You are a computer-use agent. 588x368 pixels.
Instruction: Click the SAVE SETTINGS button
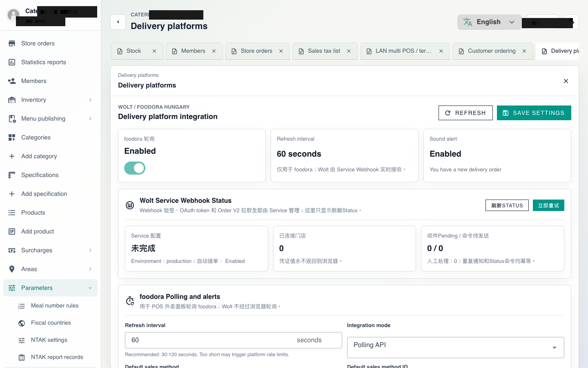[534, 113]
